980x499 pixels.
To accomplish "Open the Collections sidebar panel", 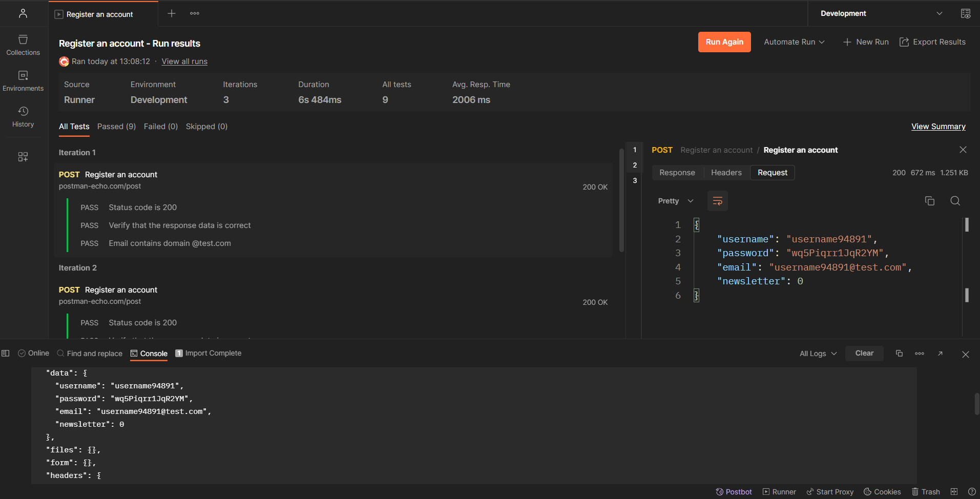I will coord(23,45).
